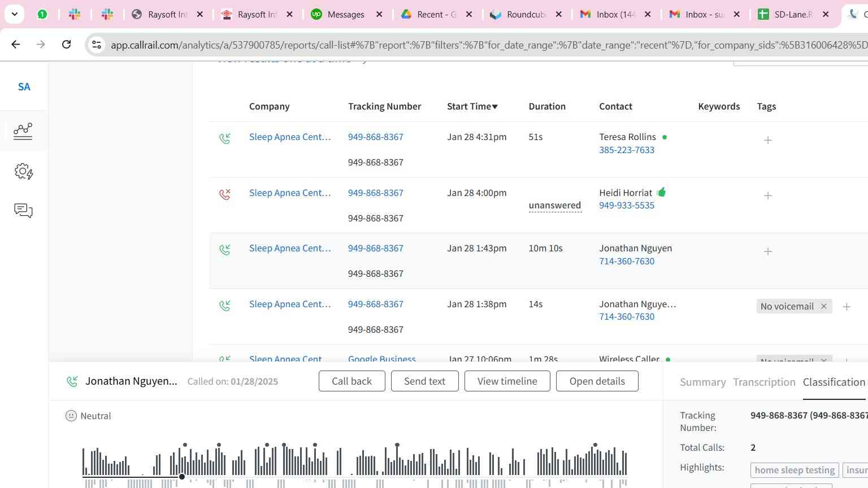Screen dimensions: 868x488
Task: Open the site information icon in address bar
Action: tap(97, 45)
